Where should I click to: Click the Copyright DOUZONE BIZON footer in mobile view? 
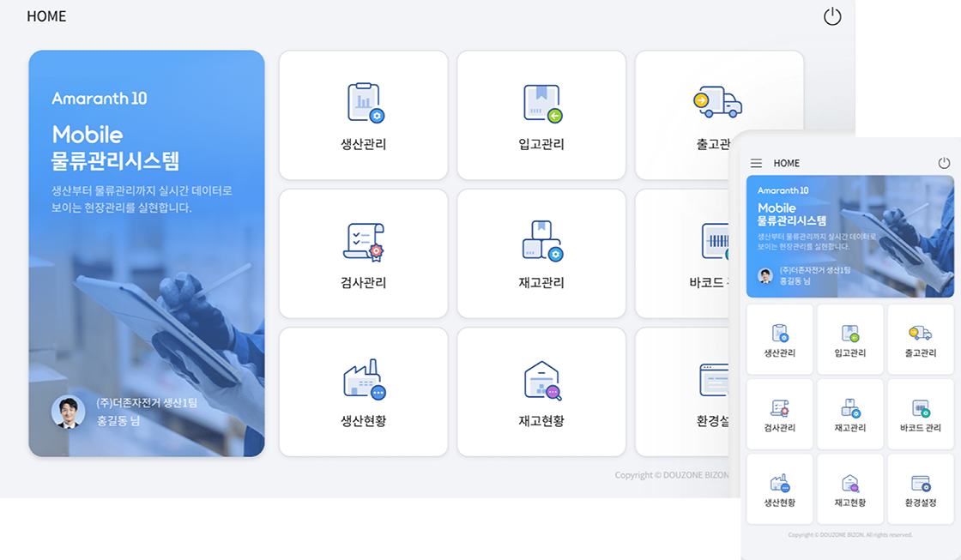pyautogui.click(x=850, y=535)
